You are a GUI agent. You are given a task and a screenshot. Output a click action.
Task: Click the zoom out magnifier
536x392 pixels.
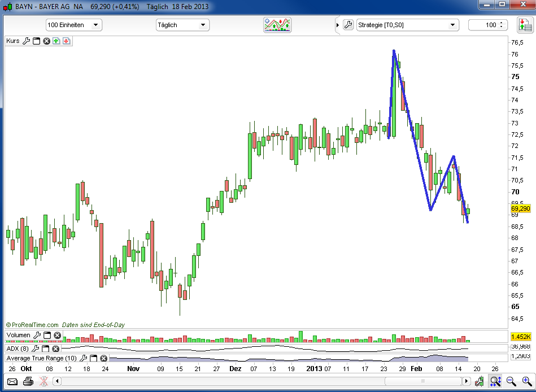click(x=511, y=382)
